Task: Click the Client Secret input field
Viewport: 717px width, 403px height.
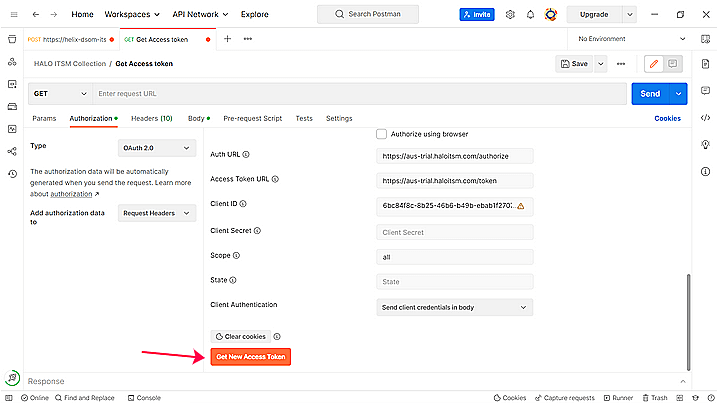Action: click(455, 232)
